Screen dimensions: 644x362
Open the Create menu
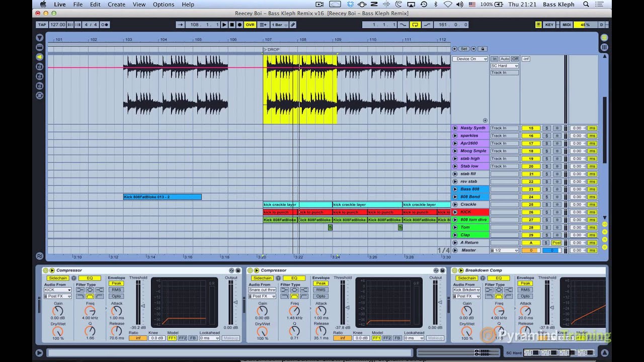(116, 5)
